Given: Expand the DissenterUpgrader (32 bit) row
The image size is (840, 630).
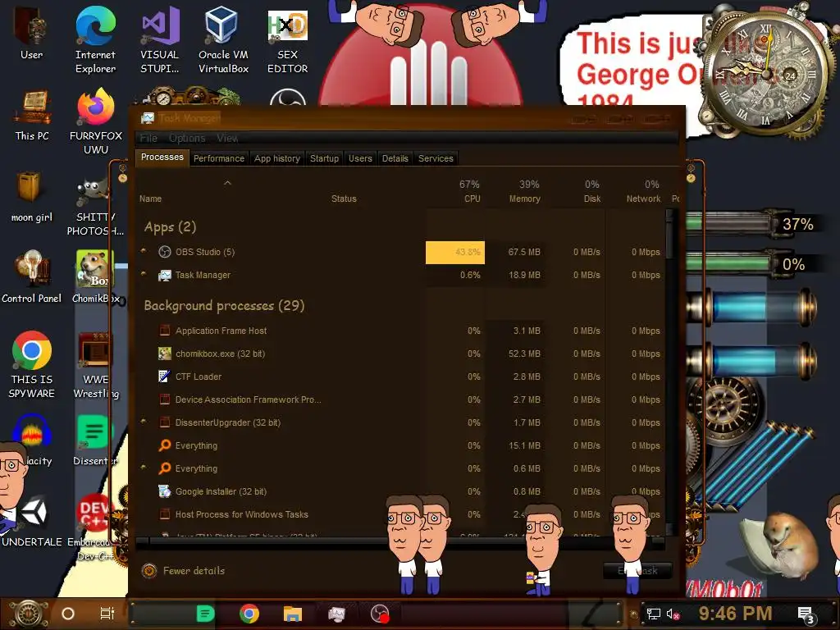Looking at the screenshot, I should [144, 422].
